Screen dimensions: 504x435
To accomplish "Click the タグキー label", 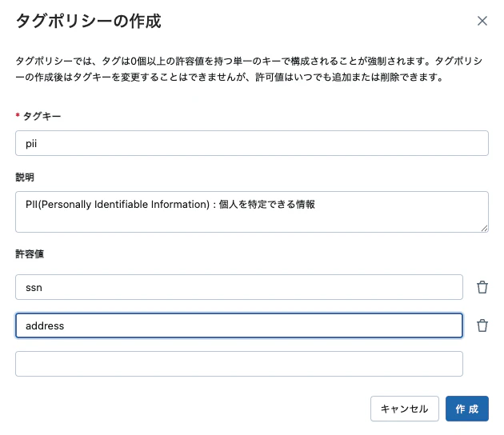I will [42, 116].
